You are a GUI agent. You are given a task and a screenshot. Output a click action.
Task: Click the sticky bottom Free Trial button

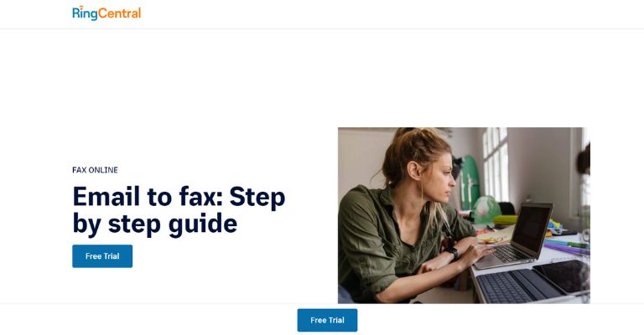327,320
